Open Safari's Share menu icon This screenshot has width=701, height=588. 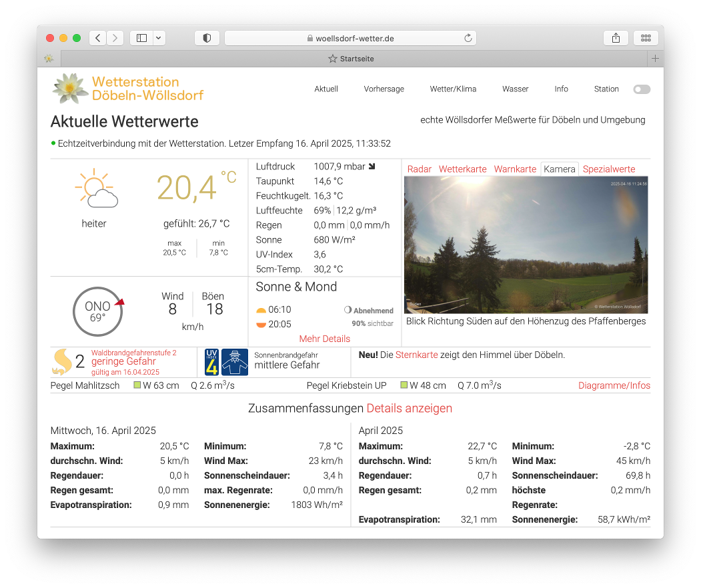point(616,38)
